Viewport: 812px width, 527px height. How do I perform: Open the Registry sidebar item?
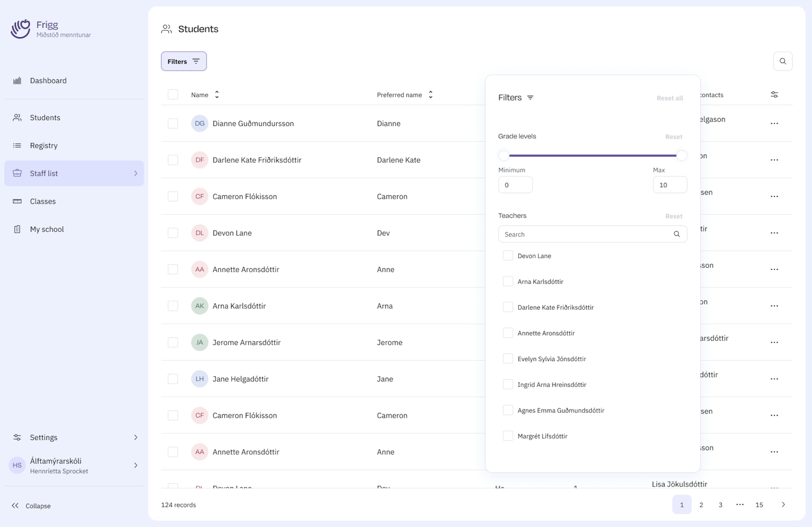[x=44, y=146]
